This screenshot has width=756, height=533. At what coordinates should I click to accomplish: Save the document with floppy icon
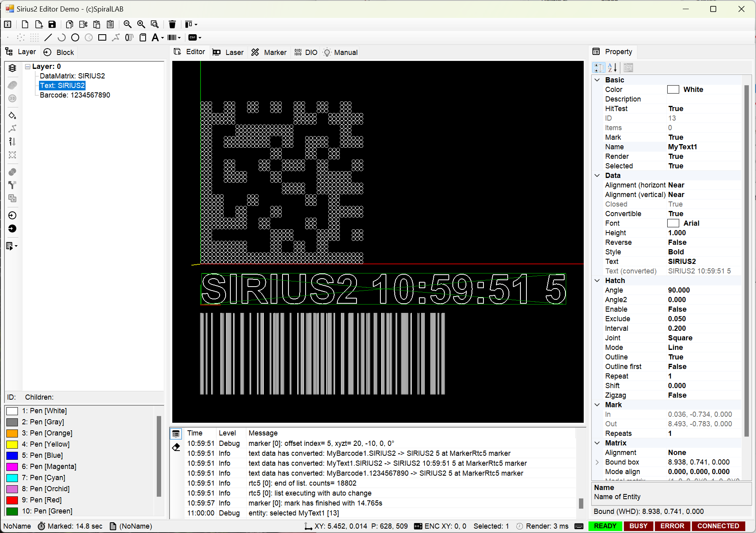52,24
